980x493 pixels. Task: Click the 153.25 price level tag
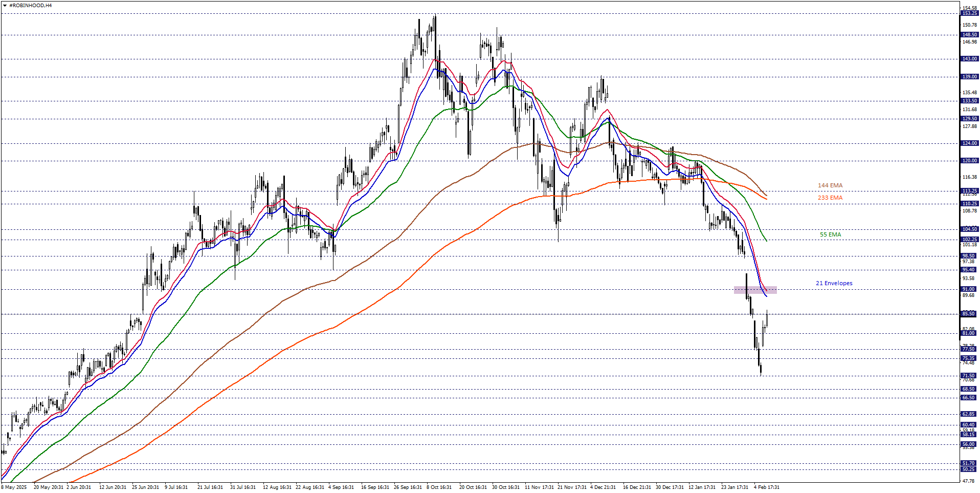click(969, 13)
